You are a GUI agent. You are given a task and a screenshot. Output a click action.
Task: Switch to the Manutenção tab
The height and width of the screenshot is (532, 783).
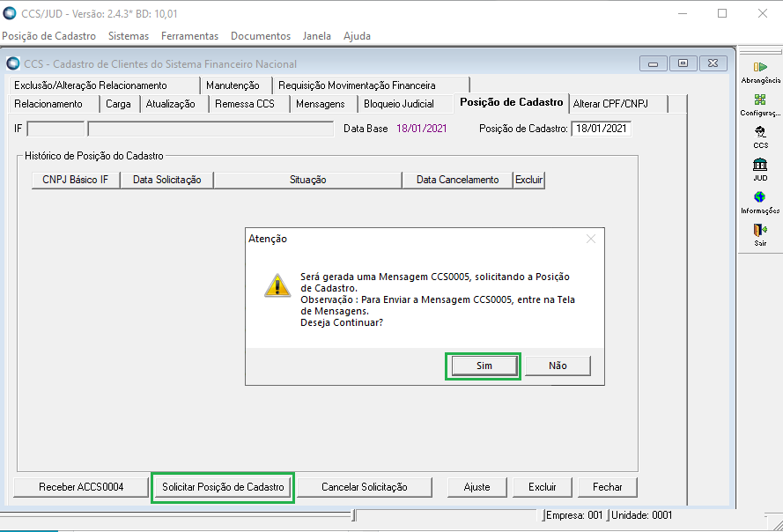coord(235,85)
